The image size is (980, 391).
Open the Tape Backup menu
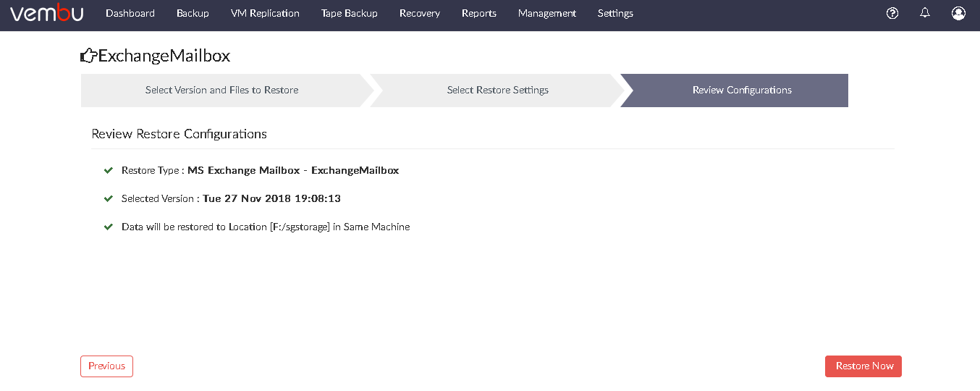350,13
